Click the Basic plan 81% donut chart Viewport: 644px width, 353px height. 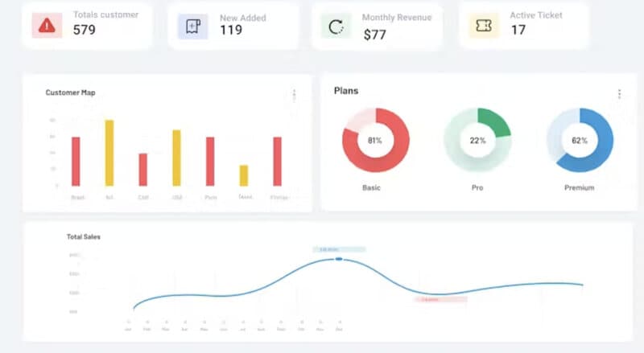(375, 140)
